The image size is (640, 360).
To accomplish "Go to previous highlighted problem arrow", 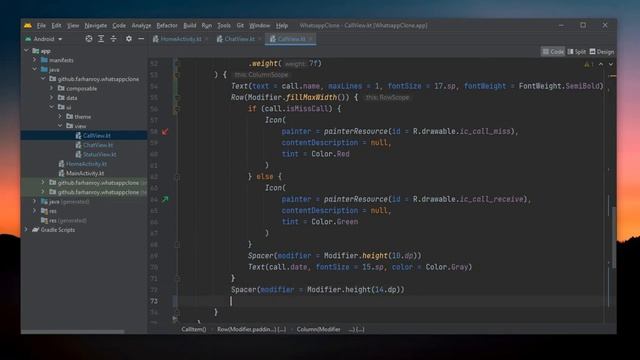I will tap(601, 64).
